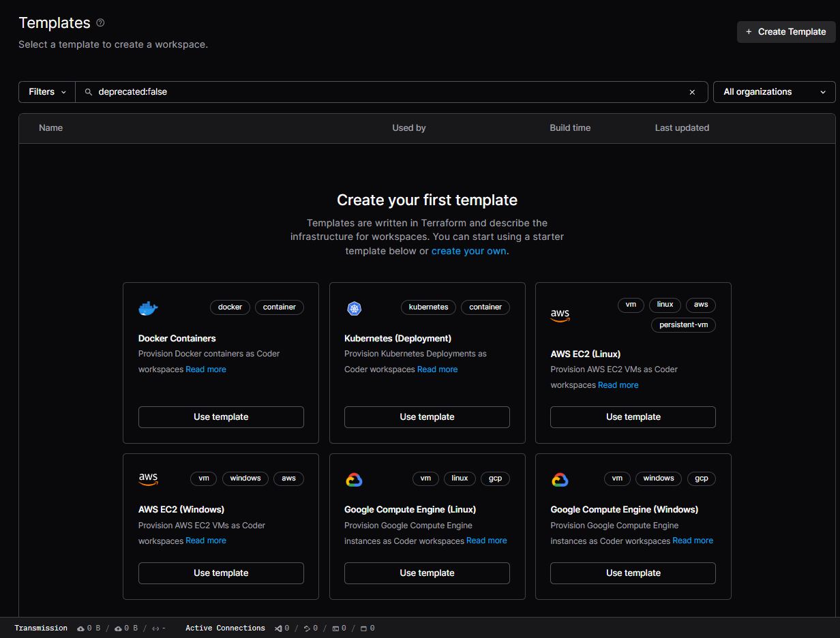This screenshot has height=638, width=840.
Task: Click the upload cloud icon in status bar
Action: coord(118,628)
